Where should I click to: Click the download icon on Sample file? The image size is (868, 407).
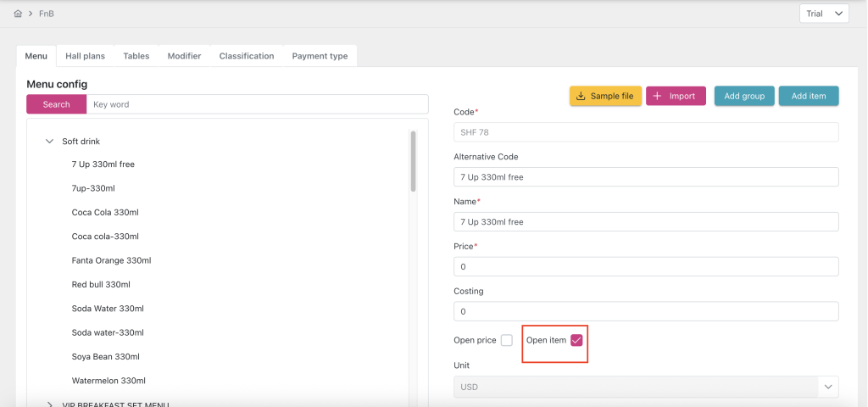(581, 97)
